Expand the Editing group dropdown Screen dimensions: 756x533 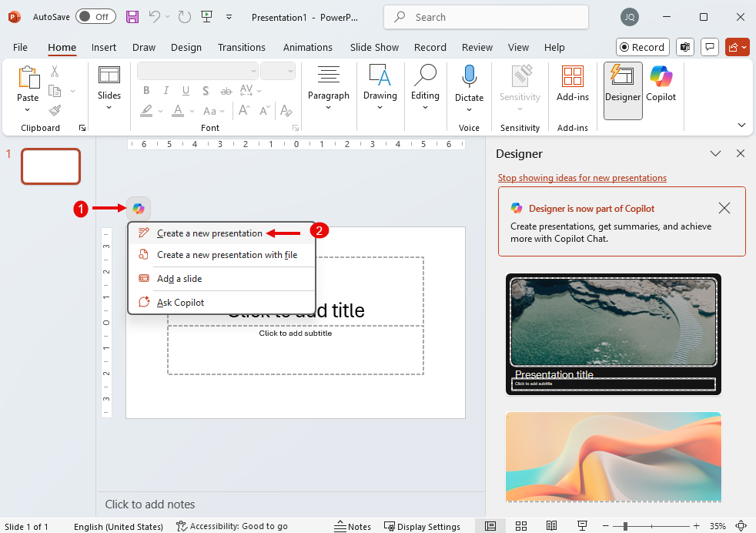pos(425,107)
